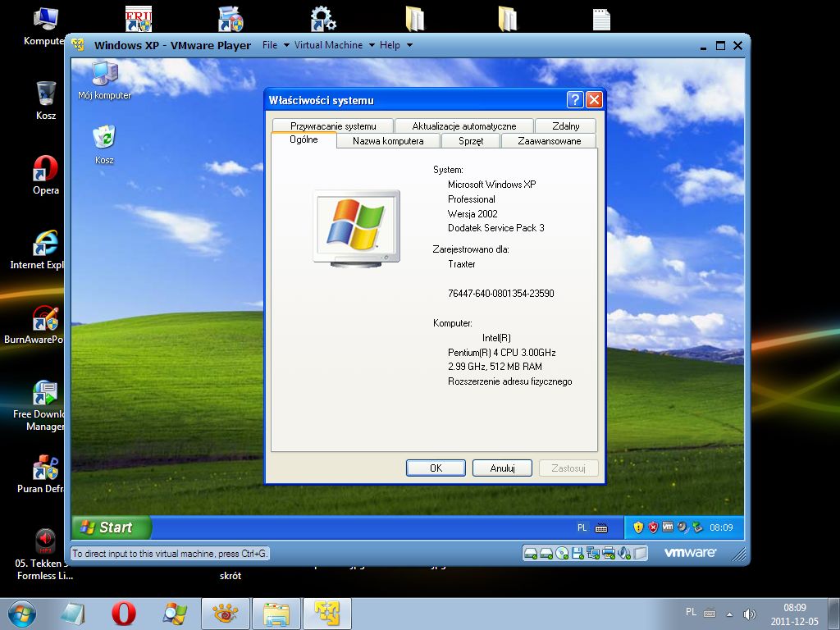The width and height of the screenshot is (840, 630).
Task: Click the 'Rozszerzenie adresu fizycznego' text
Action: coord(510,381)
